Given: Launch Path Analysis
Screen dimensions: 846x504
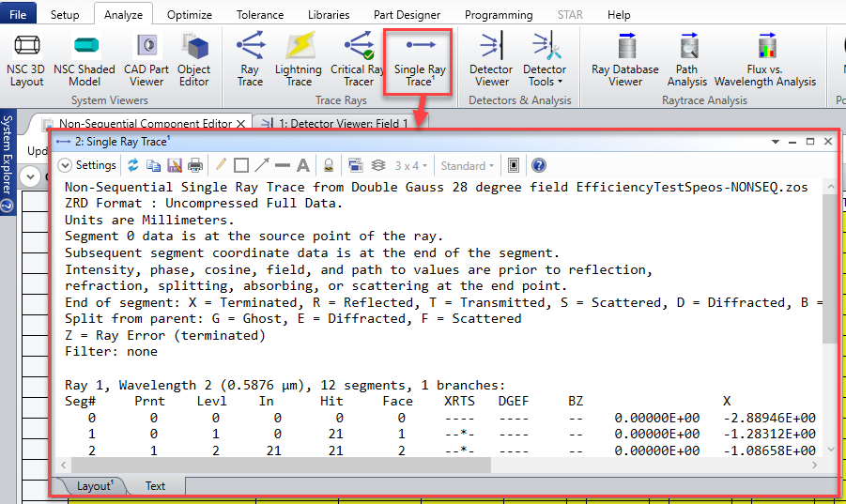Looking at the screenshot, I should tap(686, 60).
